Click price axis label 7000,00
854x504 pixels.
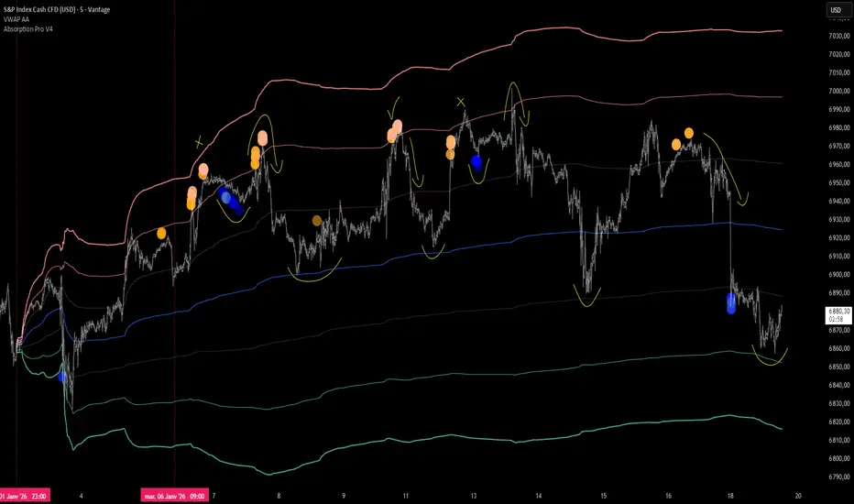(839, 91)
